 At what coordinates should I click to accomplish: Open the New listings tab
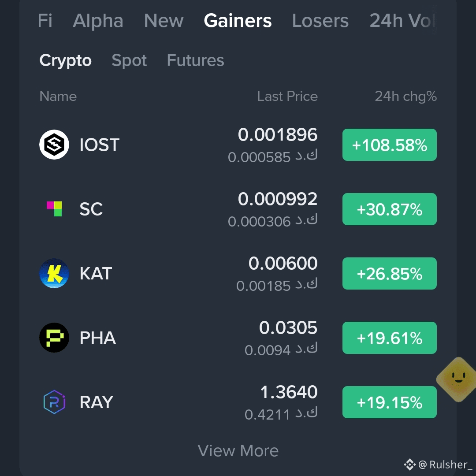pos(164,21)
